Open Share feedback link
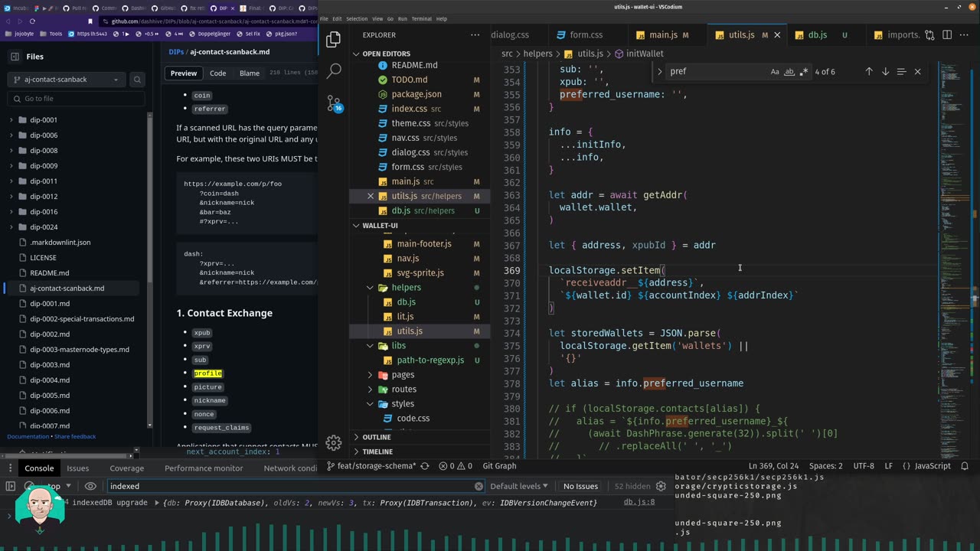This screenshot has width=980, height=551. 75,436
